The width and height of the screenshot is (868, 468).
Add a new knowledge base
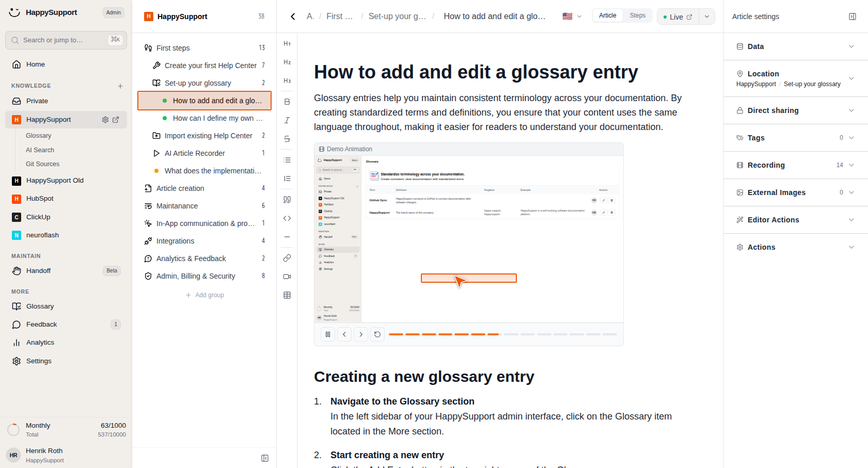coord(120,86)
